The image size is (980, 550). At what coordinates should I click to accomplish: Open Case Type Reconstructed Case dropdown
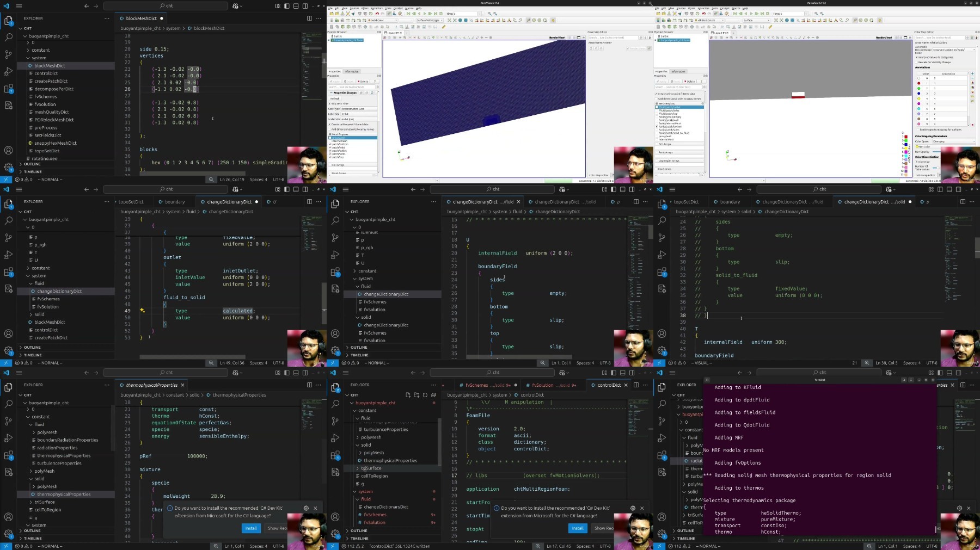pyautogui.click(x=359, y=109)
